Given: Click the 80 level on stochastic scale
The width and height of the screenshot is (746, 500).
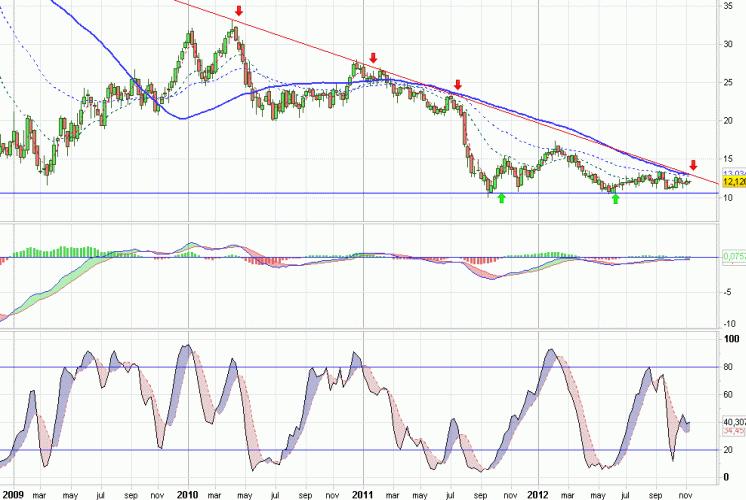Looking at the screenshot, I should tap(729, 367).
